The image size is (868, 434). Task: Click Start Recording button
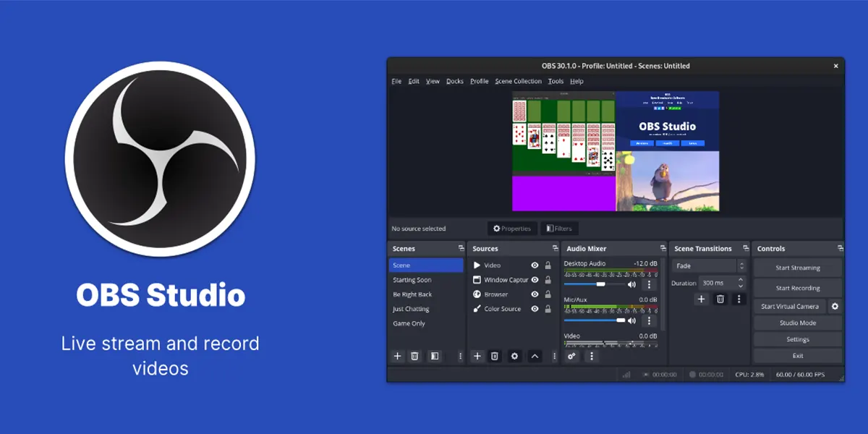(798, 288)
